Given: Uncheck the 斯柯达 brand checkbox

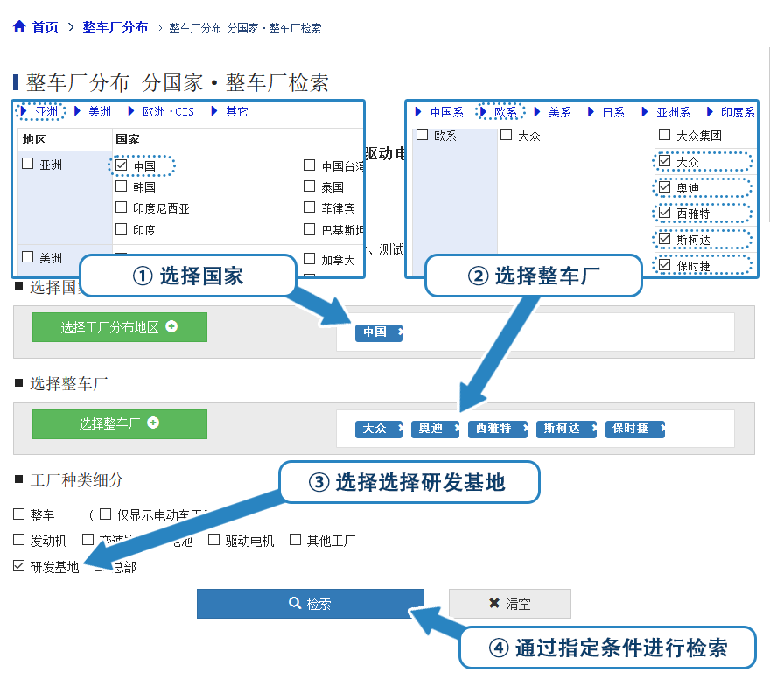Looking at the screenshot, I should [x=665, y=239].
